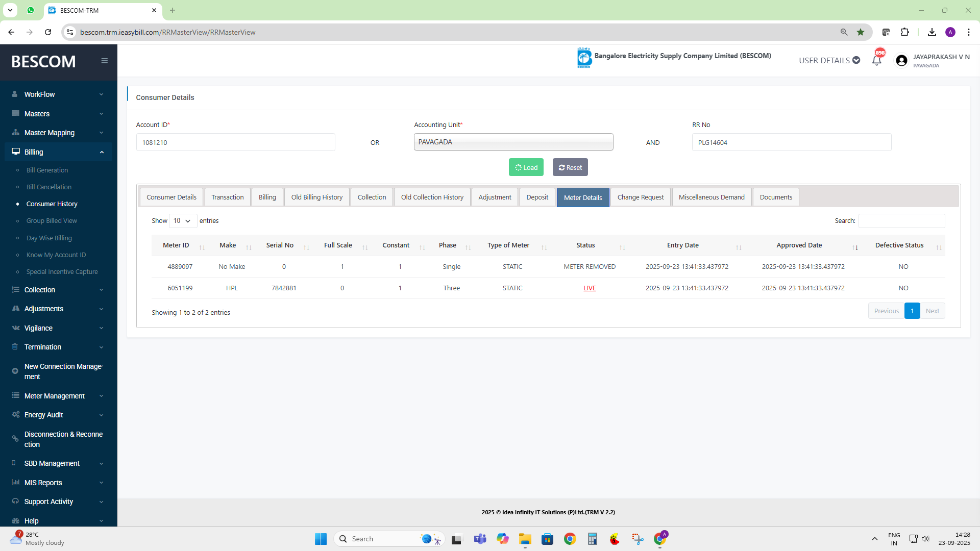980x551 pixels.
Task: Click the Reset button
Action: coord(570,167)
